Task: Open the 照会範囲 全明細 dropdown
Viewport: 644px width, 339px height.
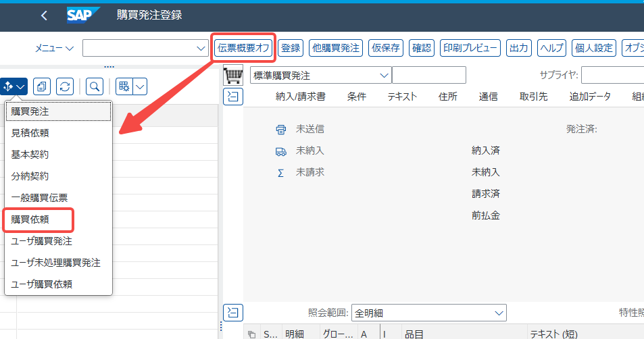Action: [499, 313]
